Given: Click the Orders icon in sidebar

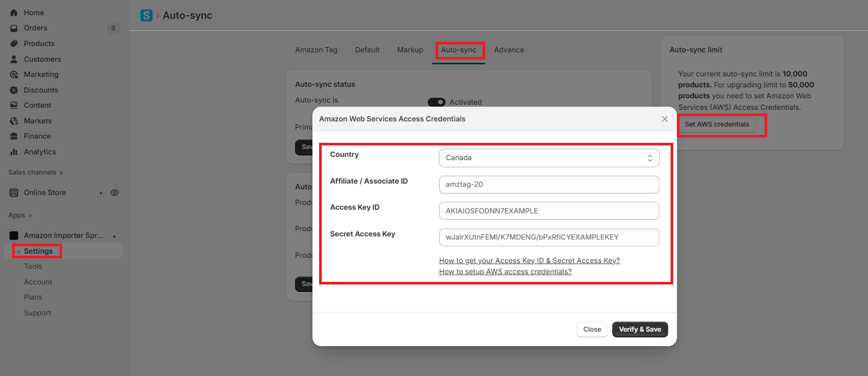Looking at the screenshot, I should click(x=14, y=28).
